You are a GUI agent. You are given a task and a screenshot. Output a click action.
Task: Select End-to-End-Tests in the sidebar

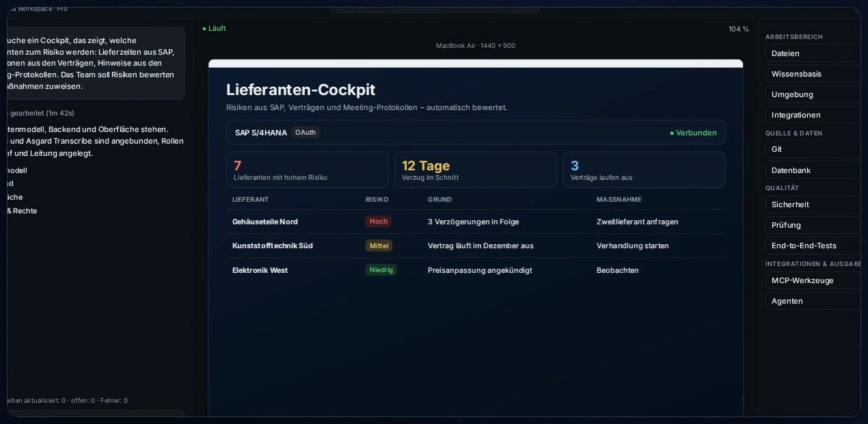(813, 246)
